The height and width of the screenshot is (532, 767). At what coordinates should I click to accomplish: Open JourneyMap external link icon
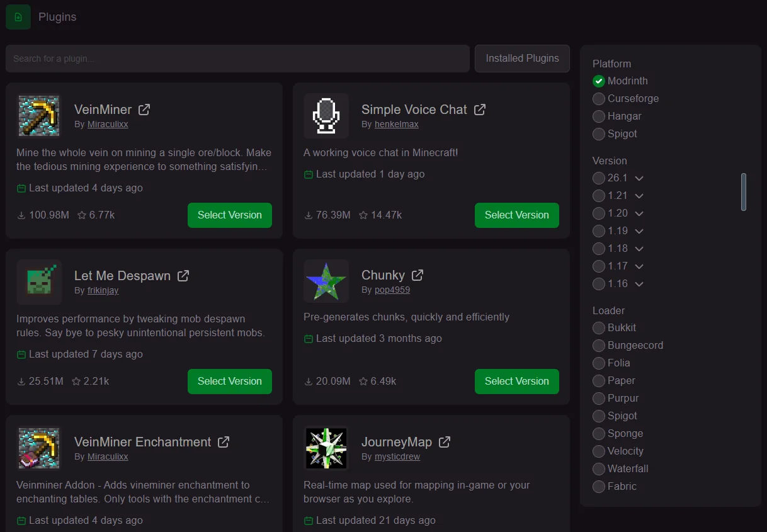[445, 441]
